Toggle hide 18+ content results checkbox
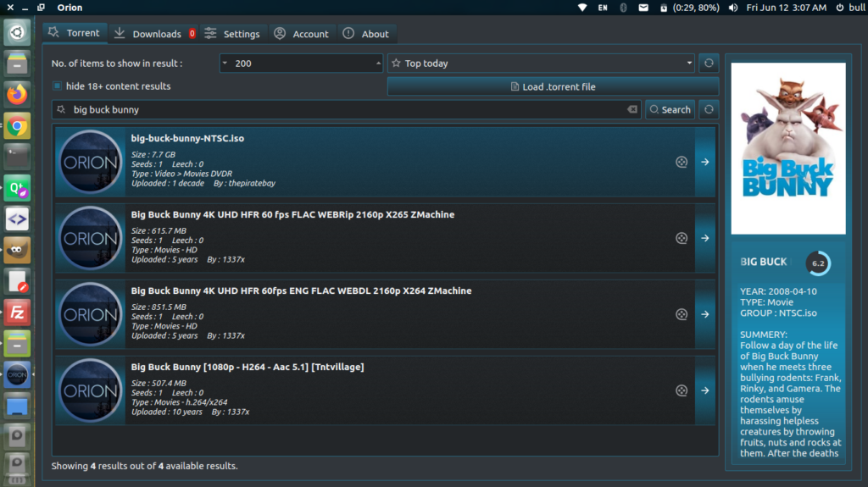Viewport: 868px width, 487px height. [58, 86]
